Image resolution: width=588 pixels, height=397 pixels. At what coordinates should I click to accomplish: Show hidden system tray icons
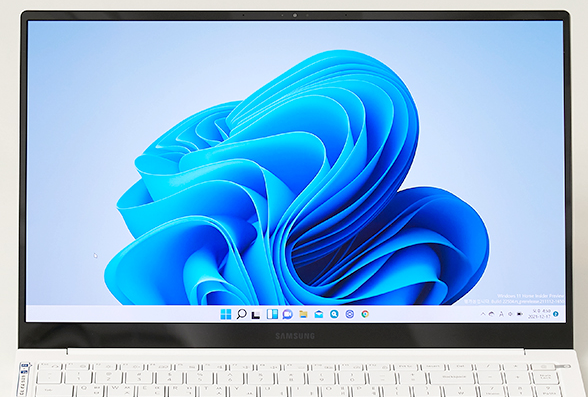point(483,314)
